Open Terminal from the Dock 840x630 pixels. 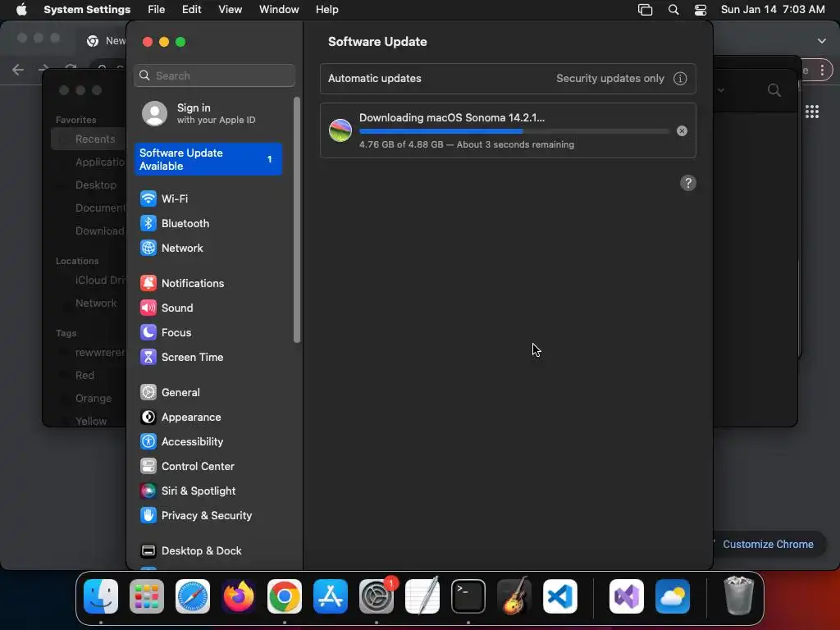(x=468, y=596)
